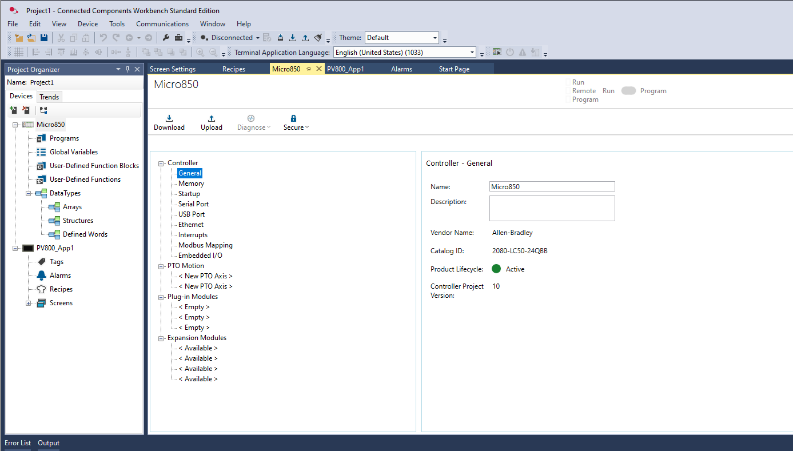The width and height of the screenshot is (793, 451).
Task: Click the Alarms bell icon in the tree
Action: 41,276
